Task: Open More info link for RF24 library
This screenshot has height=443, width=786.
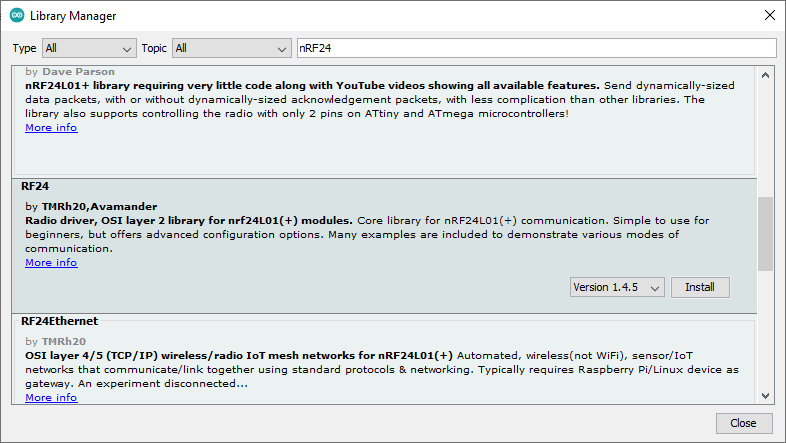Action: click(x=51, y=263)
